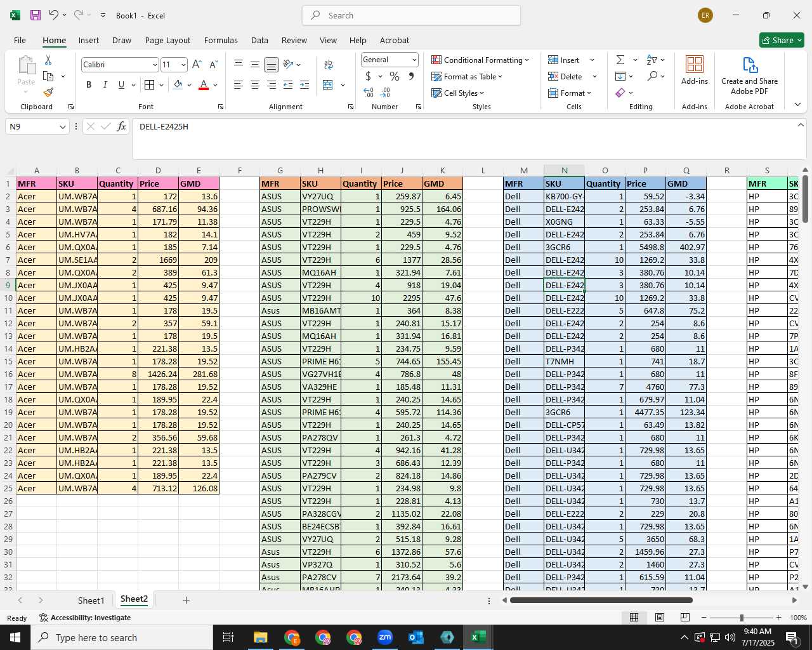The width and height of the screenshot is (812, 650).
Task: Click the Wrap Text icon
Action: [x=329, y=65]
